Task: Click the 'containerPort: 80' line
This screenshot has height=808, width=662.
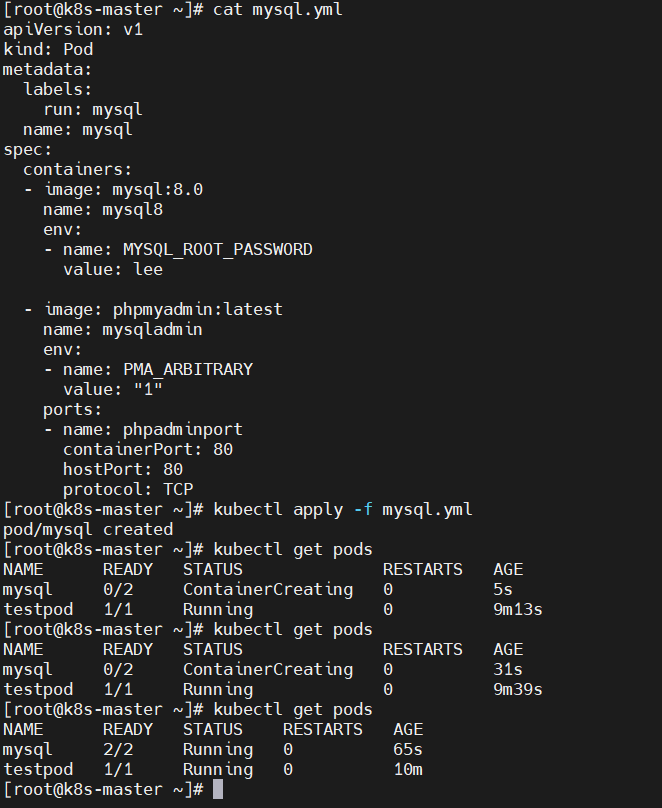Action: 148,449
